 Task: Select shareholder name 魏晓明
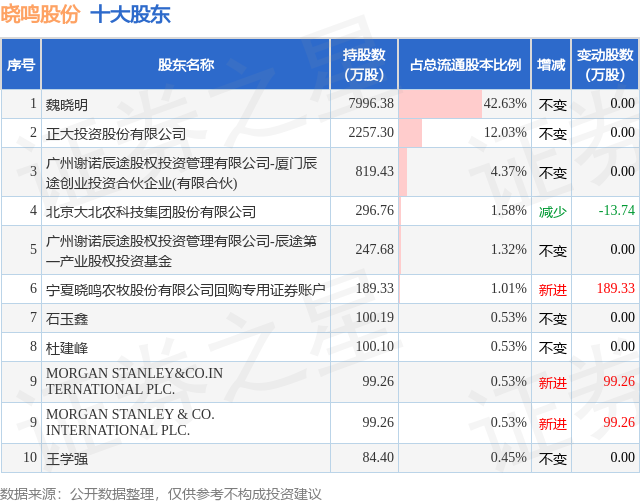67,105
